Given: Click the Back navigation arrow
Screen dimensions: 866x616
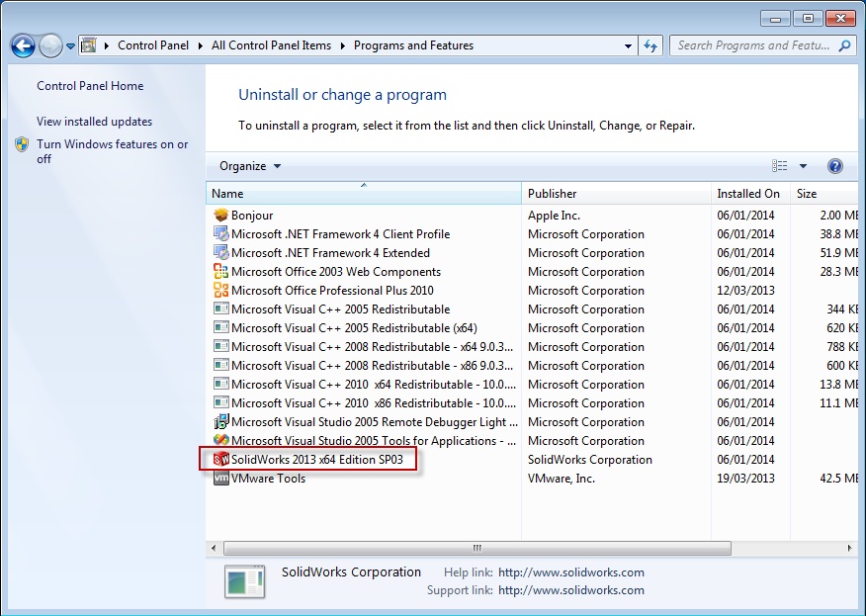Looking at the screenshot, I should coord(23,45).
